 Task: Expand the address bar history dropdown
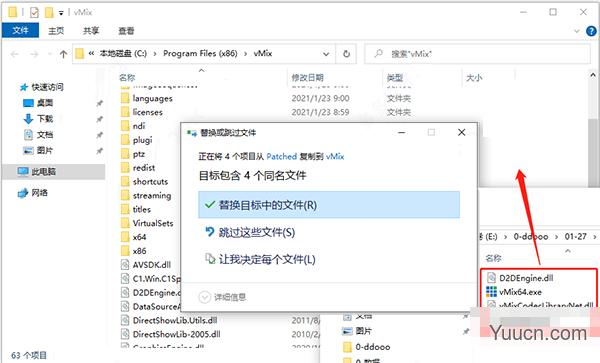pos(326,54)
